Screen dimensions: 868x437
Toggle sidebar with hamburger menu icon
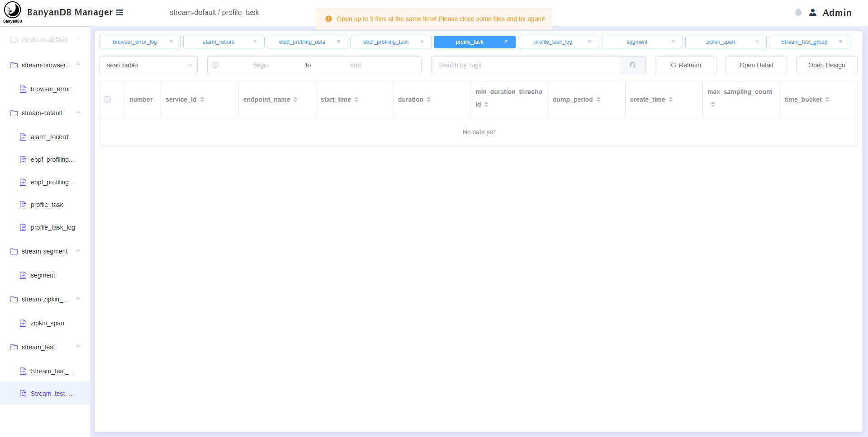point(120,13)
